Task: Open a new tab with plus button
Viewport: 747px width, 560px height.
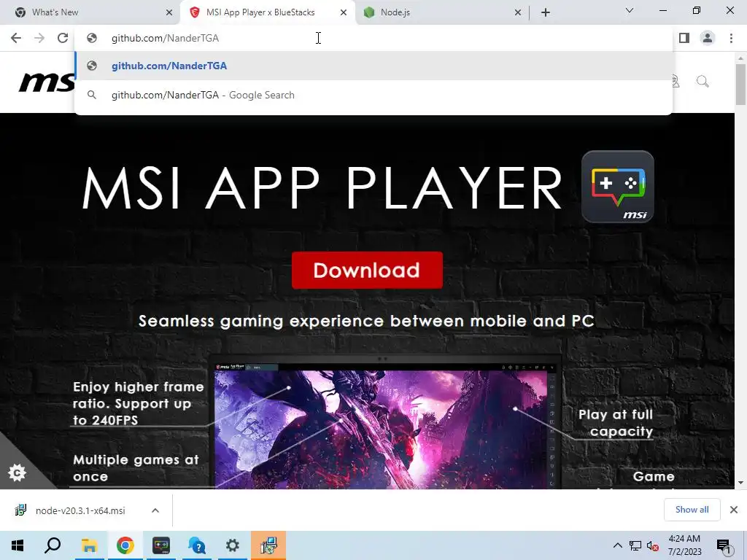Action: click(x=546, y=12)
